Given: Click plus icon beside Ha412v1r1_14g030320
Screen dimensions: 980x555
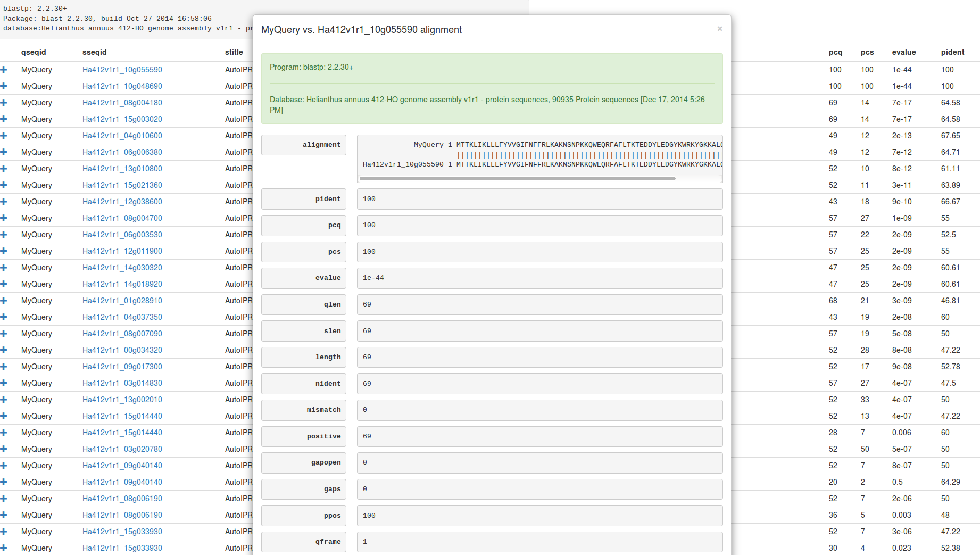Looking at the screenshot, I should [x=4, y=268].
